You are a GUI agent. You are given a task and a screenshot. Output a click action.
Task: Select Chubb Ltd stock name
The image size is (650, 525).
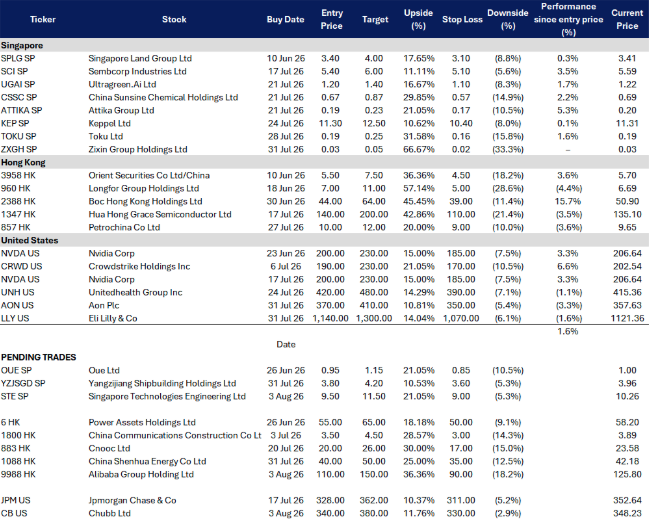tap(109, 513)
